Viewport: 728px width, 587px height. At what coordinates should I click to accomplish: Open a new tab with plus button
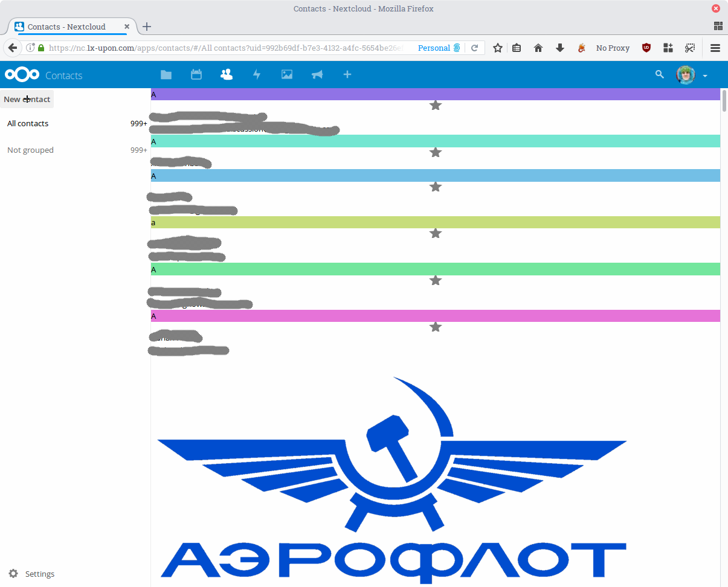147,27
